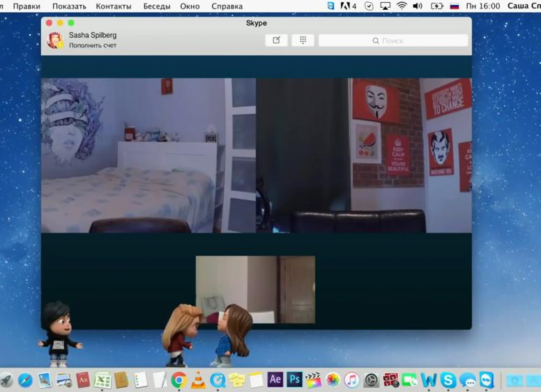Open Photo Booth from the dock

coord(390,380)
